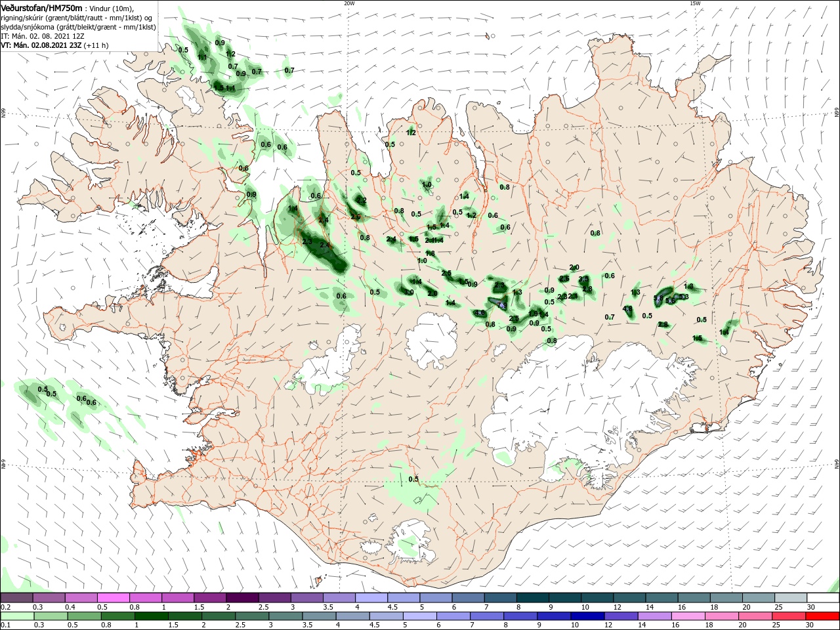Click the 7.9 precipitation value on the map
Image resolution: width=840 pixels, height=630 pixels.
click(502, 305)
